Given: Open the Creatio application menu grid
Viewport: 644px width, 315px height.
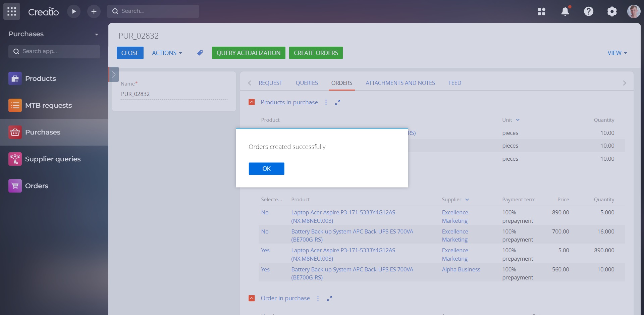Looking at the screenshot, I should coord(11,11).
